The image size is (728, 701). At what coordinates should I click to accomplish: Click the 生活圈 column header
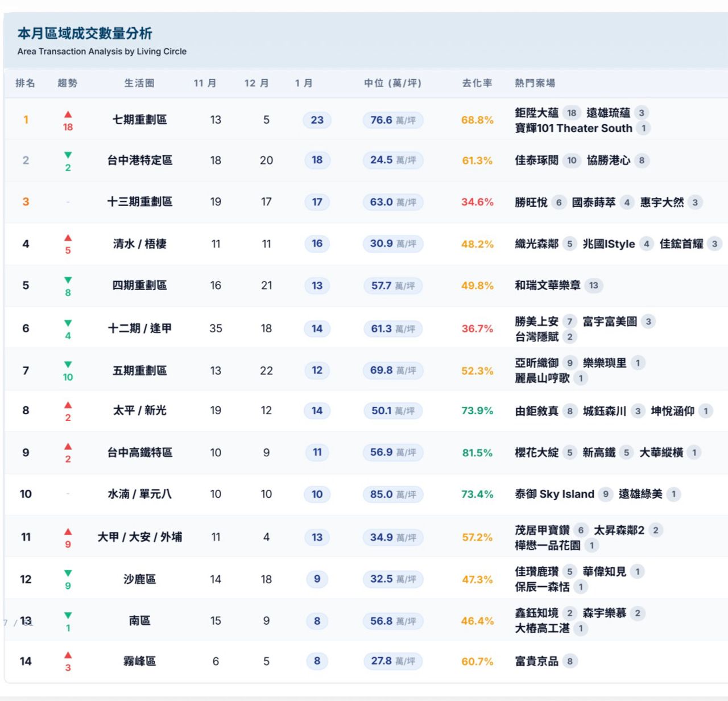pos(139,83)
